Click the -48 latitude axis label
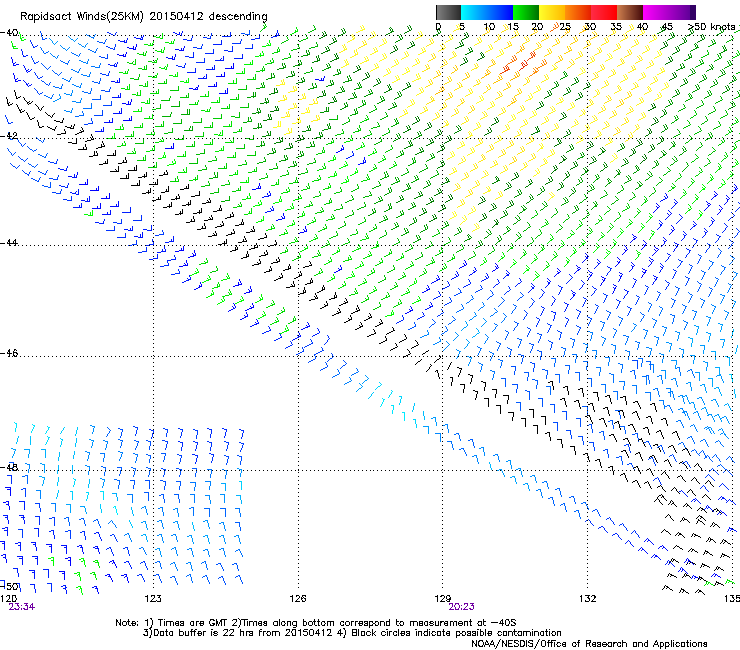The width and height of the screenshot is (740, 650). pos(9,467)
